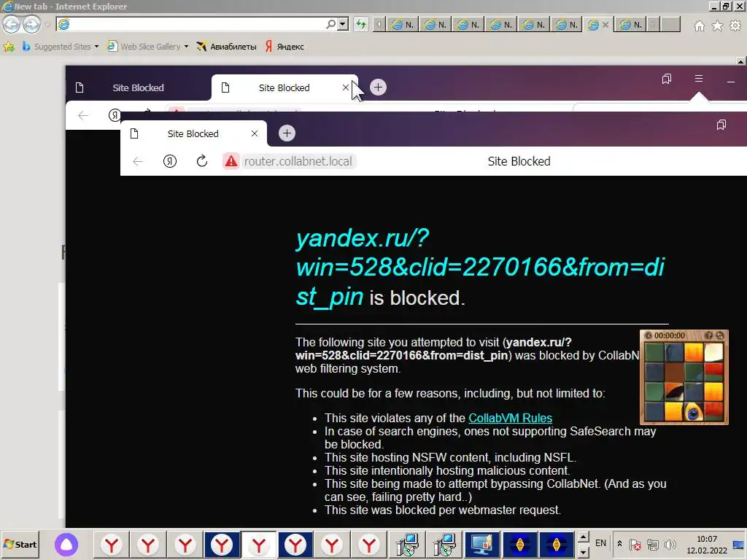Open IE Favorites star icon
The width and height of the screenshot is (747, 560).
[x=717, y=26]
